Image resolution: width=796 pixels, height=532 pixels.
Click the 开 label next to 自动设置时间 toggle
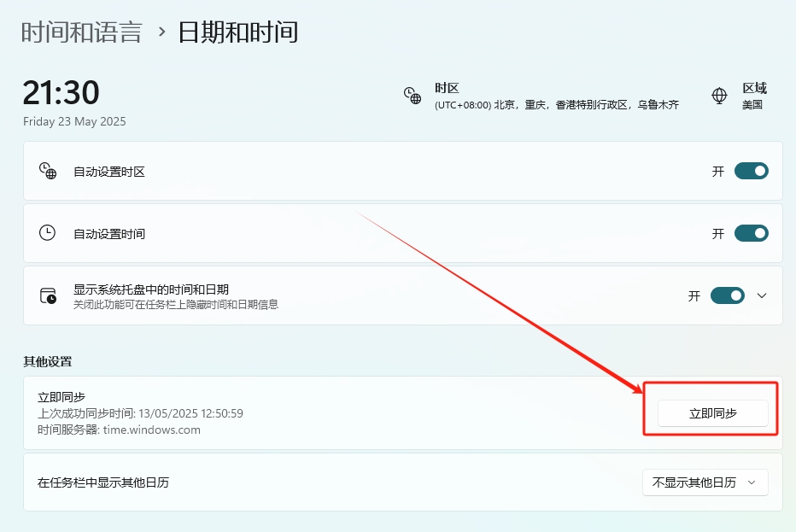(x=717, y=233)
